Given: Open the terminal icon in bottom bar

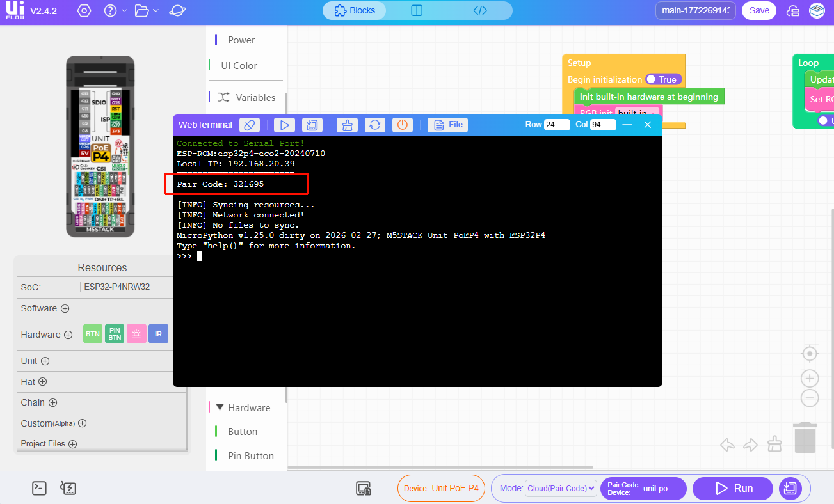Looking at the screenshot, I should pyautogui.click(x=39, y=489).
